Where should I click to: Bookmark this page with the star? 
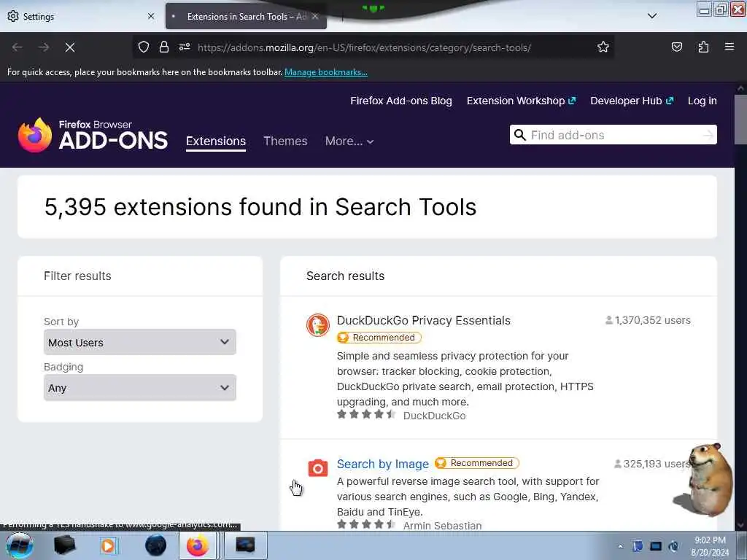point(603,47)
